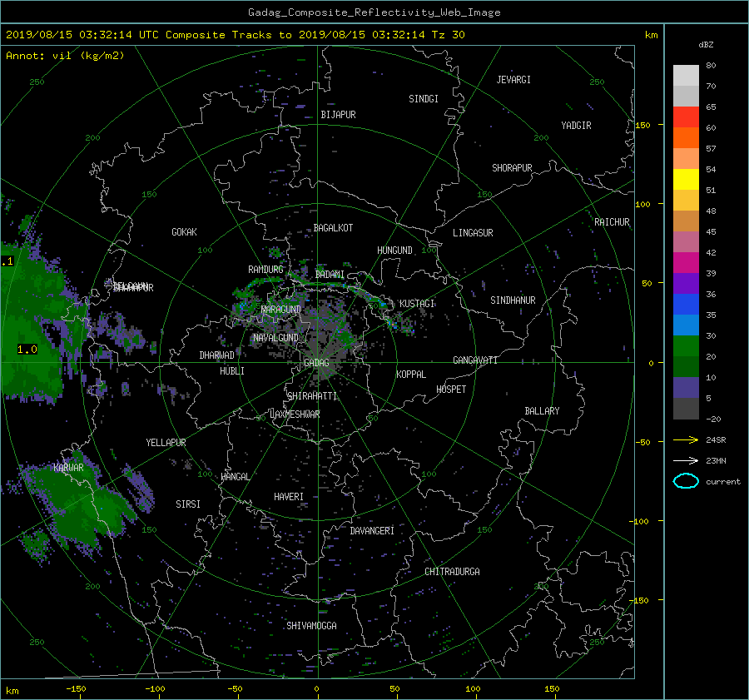Select the magenta 39 dBZ color swatch
The image size is (749, 700).
coord(686,263)
